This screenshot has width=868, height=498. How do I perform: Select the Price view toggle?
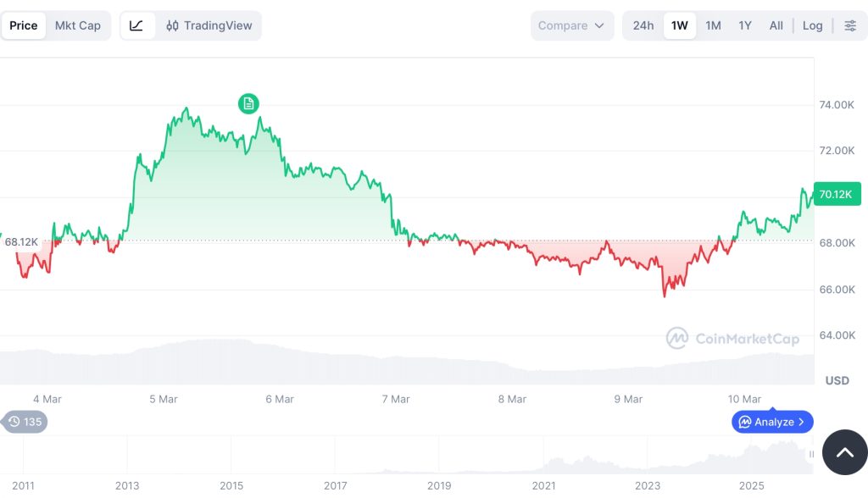pyautogui.click(x=24, y=25)
